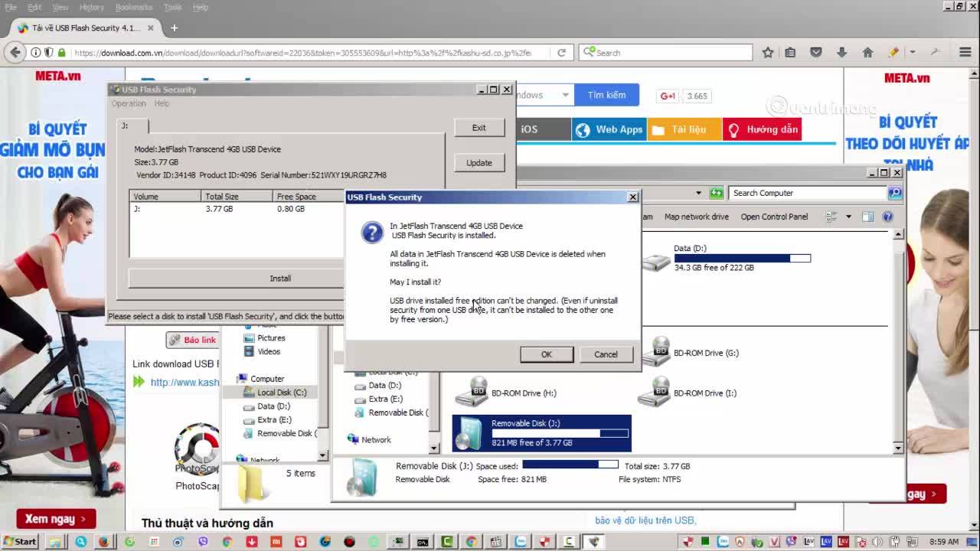Click Open Control Panel in Explorer toolbar

774,217
